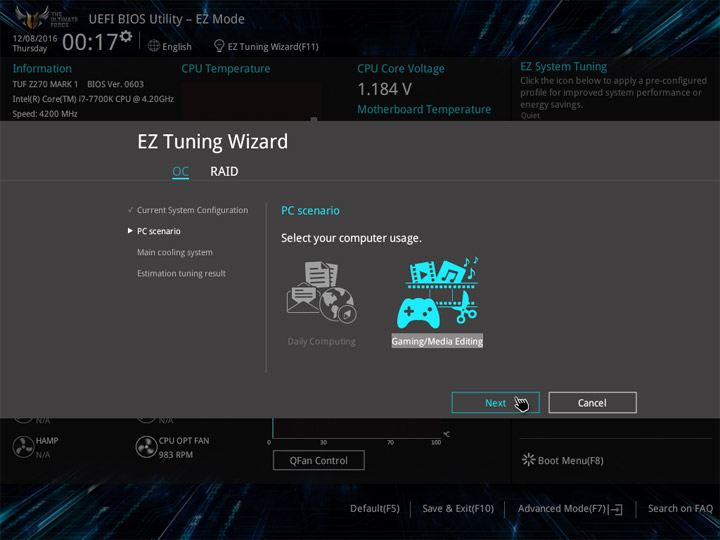Click the Advanced Mode arrow icon
720x540 pixels.
pos(616,510)
